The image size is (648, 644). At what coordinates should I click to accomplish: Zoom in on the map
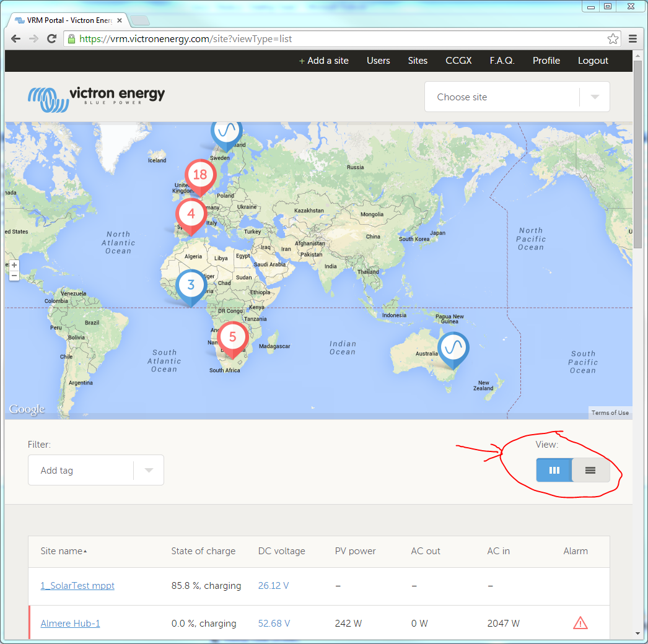[x=14, y=265]
